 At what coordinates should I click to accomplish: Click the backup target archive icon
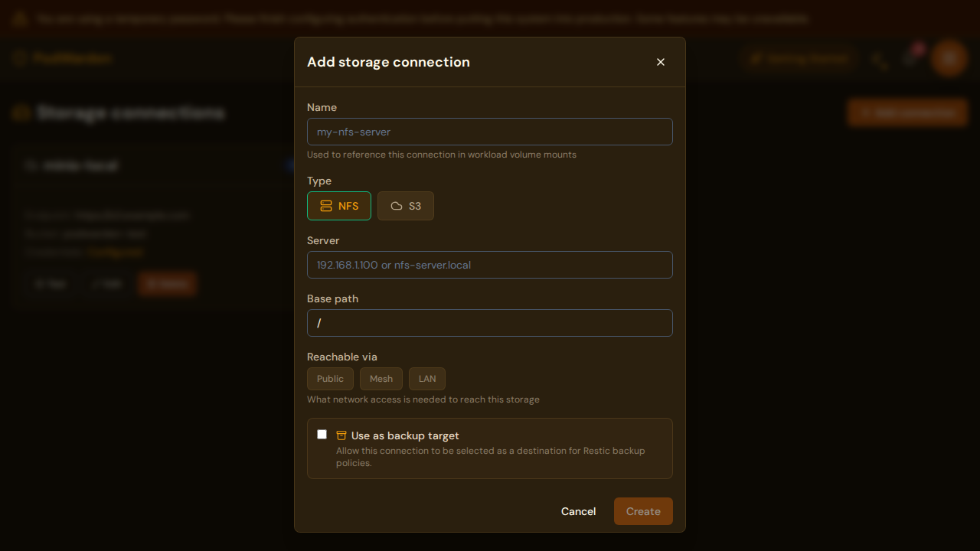point(341,435)
